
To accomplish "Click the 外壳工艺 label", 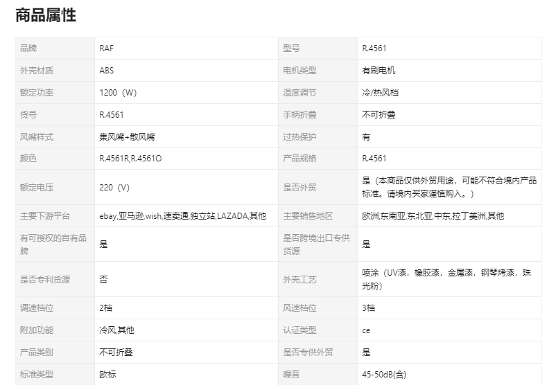I will click(299, 280).
